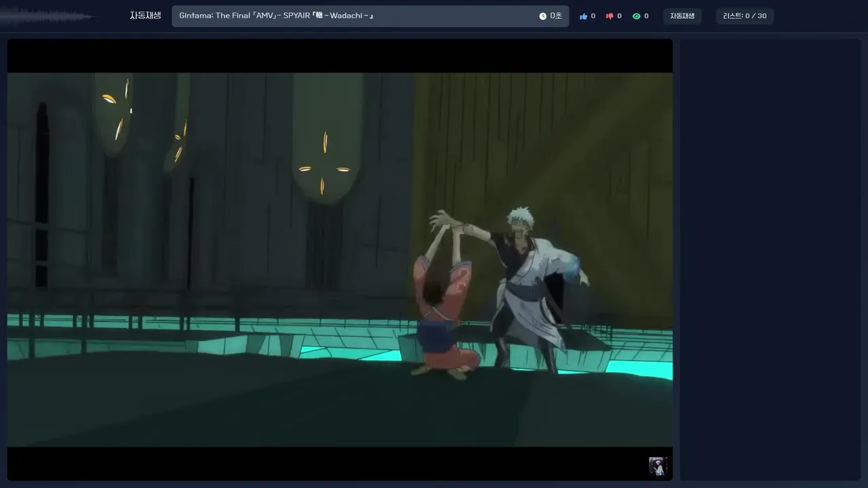Click the Gintama video title field
The height and width of the screenshot is (488, 868).
(x=370, y=16)
